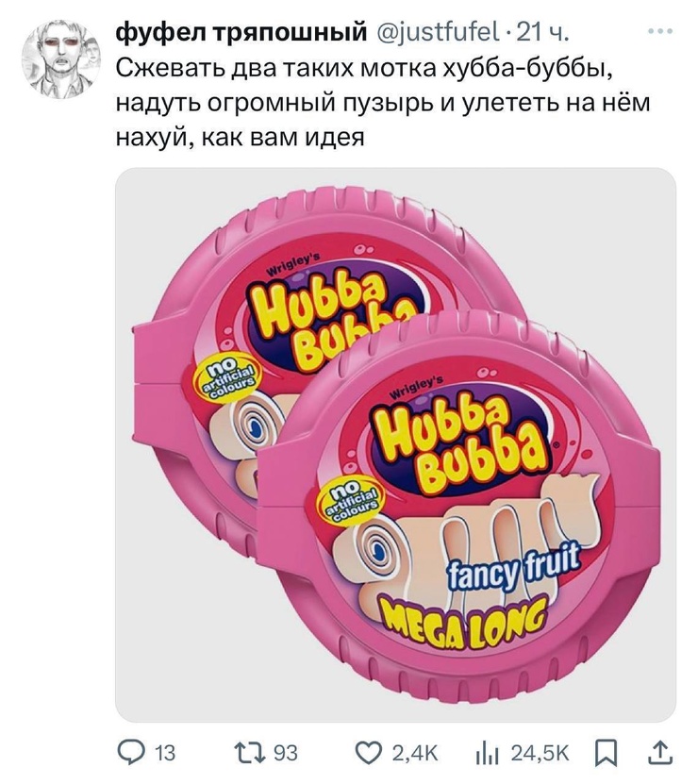Click the 2,4K likes count
The height and width of the screenshot is (784, 698).
click(416, 753)
